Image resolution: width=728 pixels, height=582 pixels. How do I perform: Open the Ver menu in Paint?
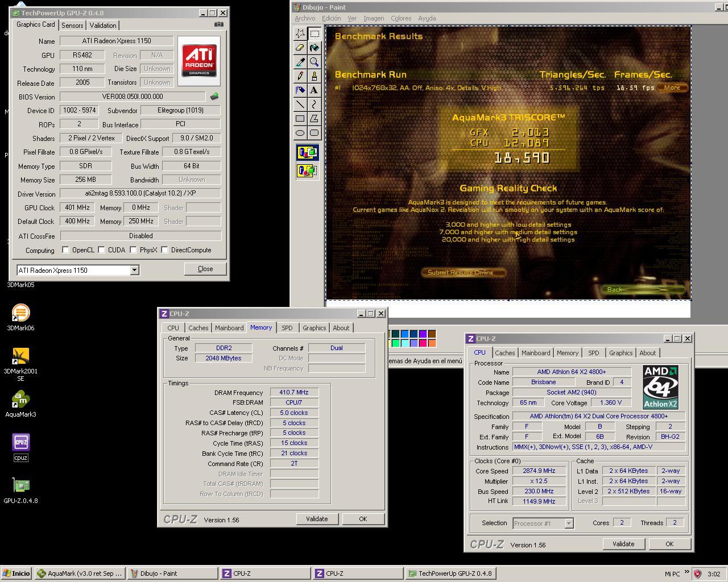click(352, 18)
